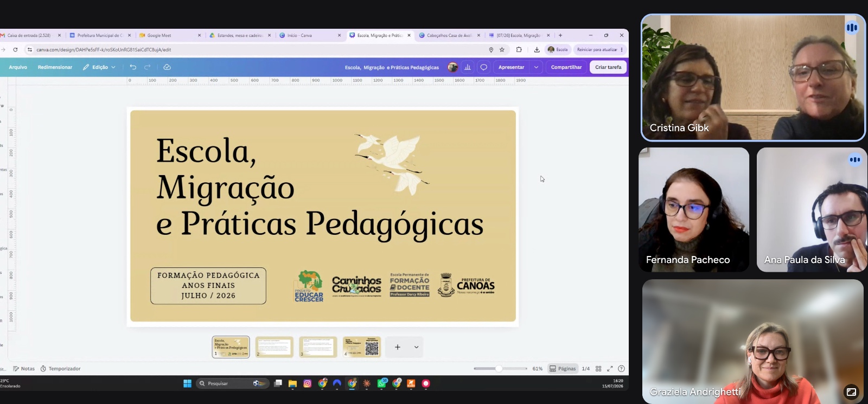Select page 3 thumbnail
Viewport: 868px width, 404px height.
click(318, 347)
